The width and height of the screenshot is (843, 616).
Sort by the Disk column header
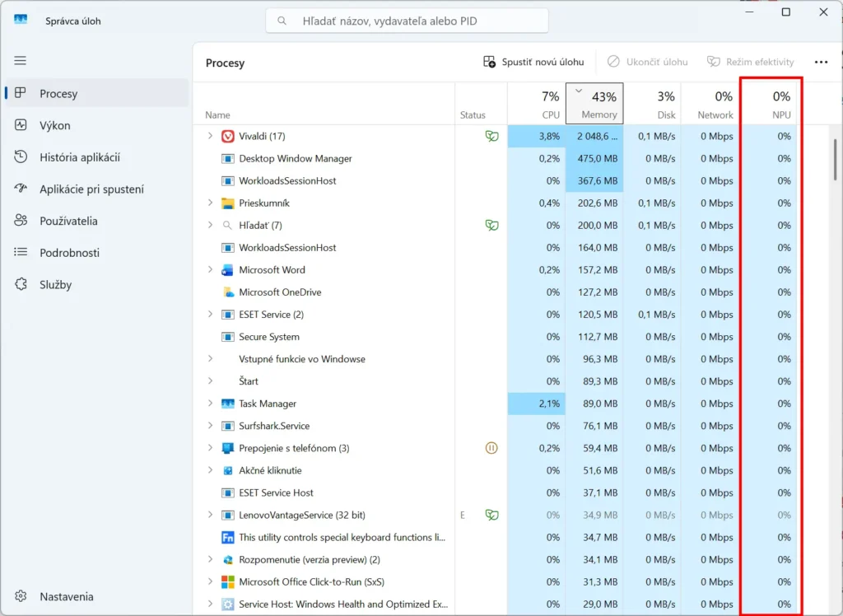653,103
